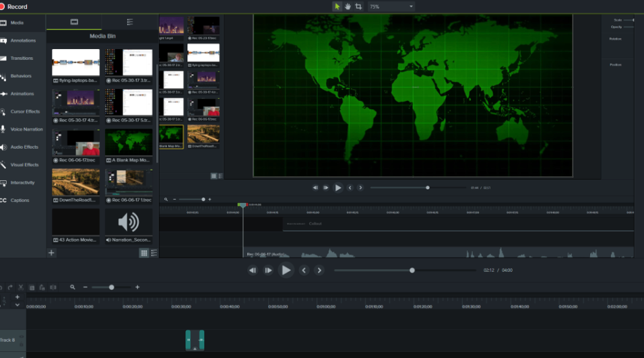
Task: Add a new track with plus button
Action: pyautogui.click(x=18, y=297)
